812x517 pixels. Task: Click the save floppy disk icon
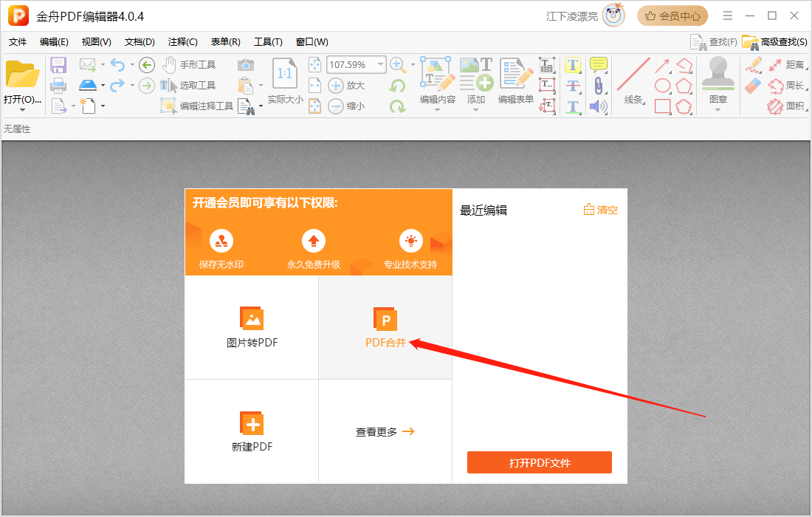pos(58,65)
